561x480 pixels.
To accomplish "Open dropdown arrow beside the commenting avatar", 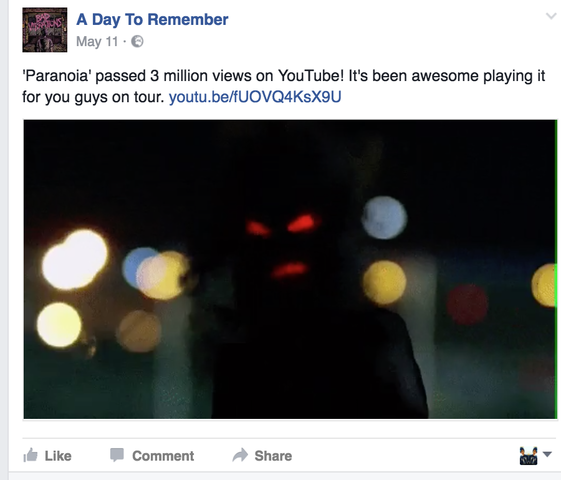I will (x=547, y=454).
